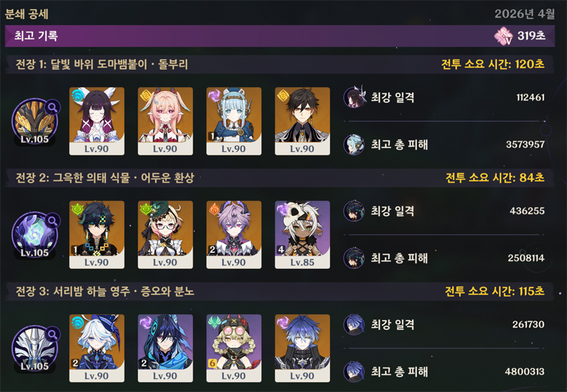Viewport: 567px width, 392px height.
Task: Click the 전장 3 battle time 115초 label
Action: [494, 291]
